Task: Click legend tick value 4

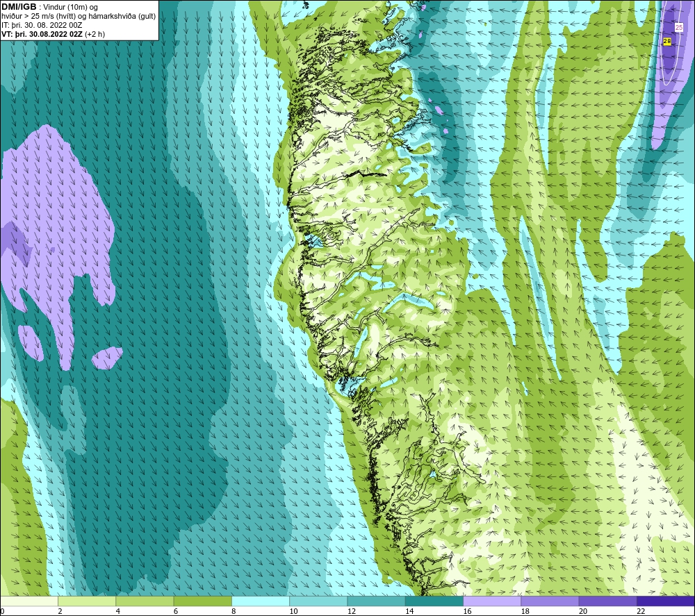Action: click(x=118, y=611)
